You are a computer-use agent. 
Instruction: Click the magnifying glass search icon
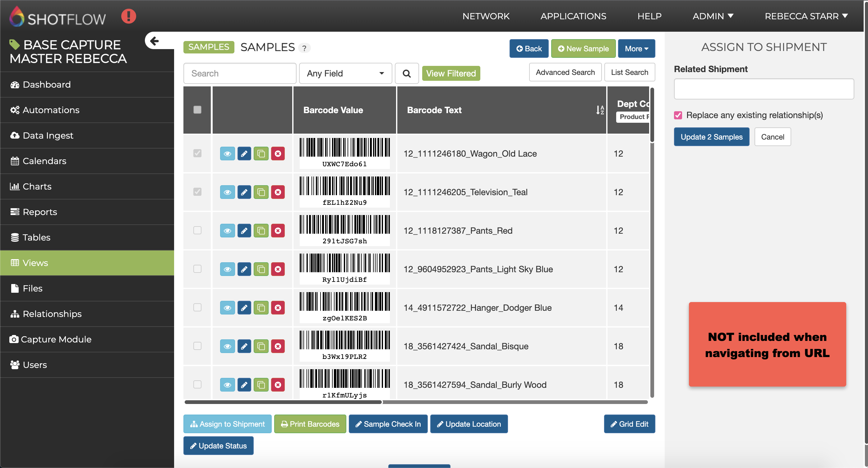(406, 73)
